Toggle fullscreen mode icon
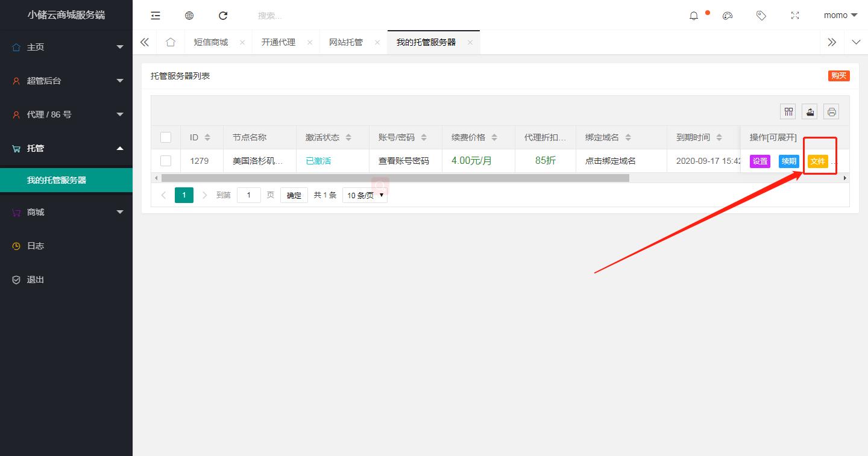Viewport: 868px width, 456px height. [x=795, y=16]
